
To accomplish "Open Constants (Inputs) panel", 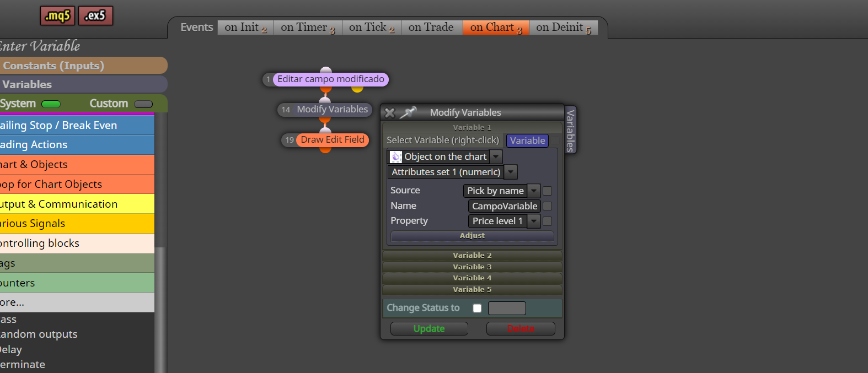I will 83,66.
